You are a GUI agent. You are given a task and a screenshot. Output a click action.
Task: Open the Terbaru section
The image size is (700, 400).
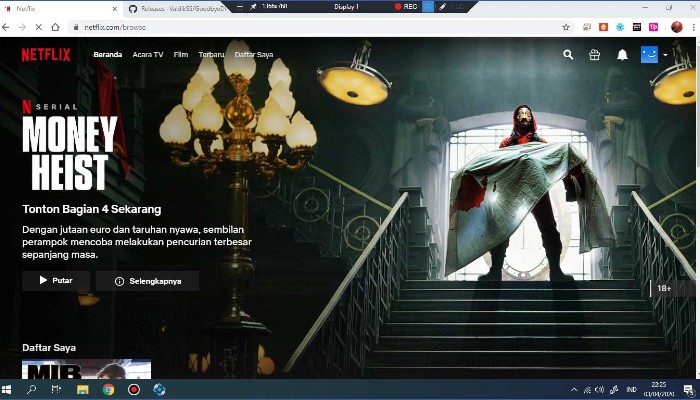click(211, 54)
